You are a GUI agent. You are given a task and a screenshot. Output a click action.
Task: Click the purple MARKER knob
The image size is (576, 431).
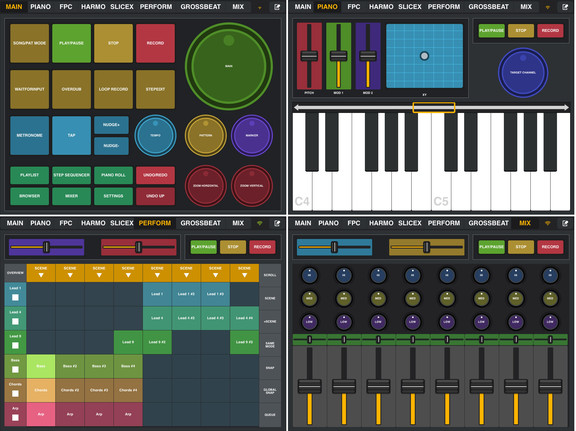pos(252,136)
